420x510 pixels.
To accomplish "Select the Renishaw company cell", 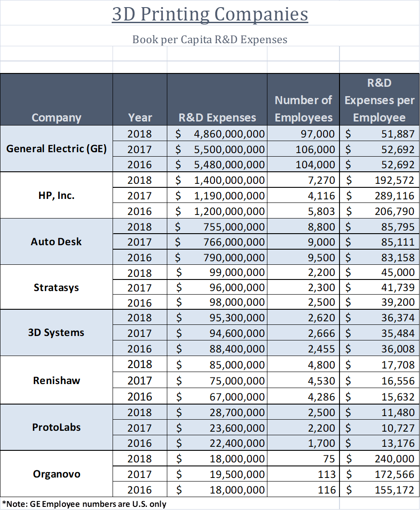I will [x=57, y=380].
